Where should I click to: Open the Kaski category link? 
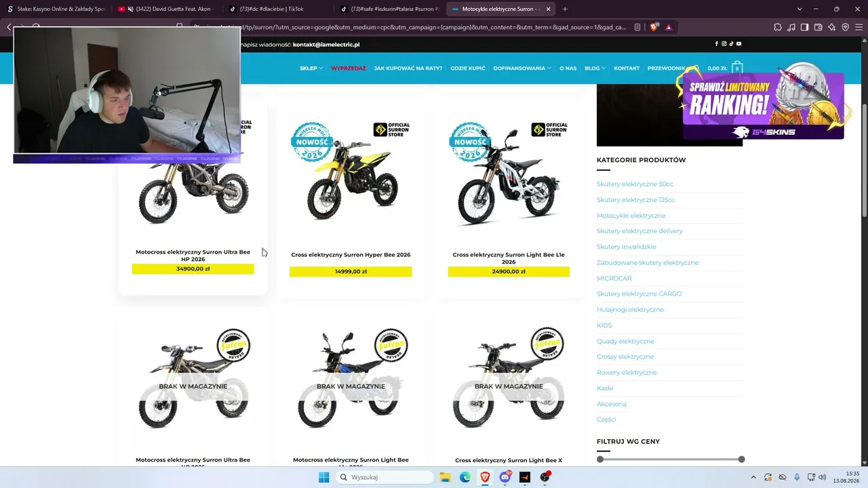coord(605,388)
